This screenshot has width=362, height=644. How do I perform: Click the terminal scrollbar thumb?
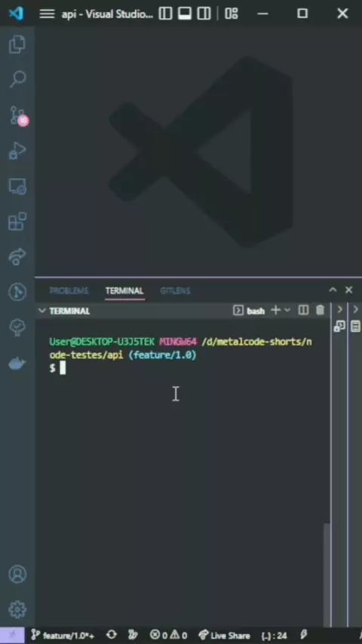(x=327, y=575)
